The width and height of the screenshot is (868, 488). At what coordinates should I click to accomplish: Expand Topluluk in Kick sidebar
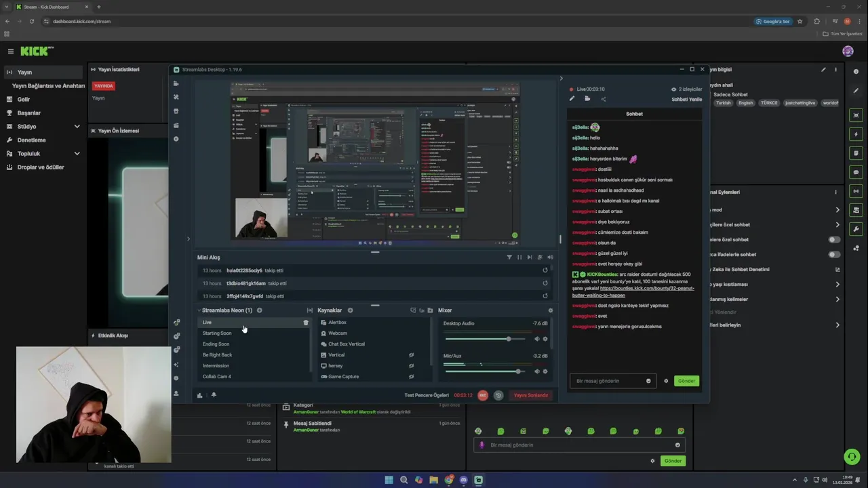(77, 154)
